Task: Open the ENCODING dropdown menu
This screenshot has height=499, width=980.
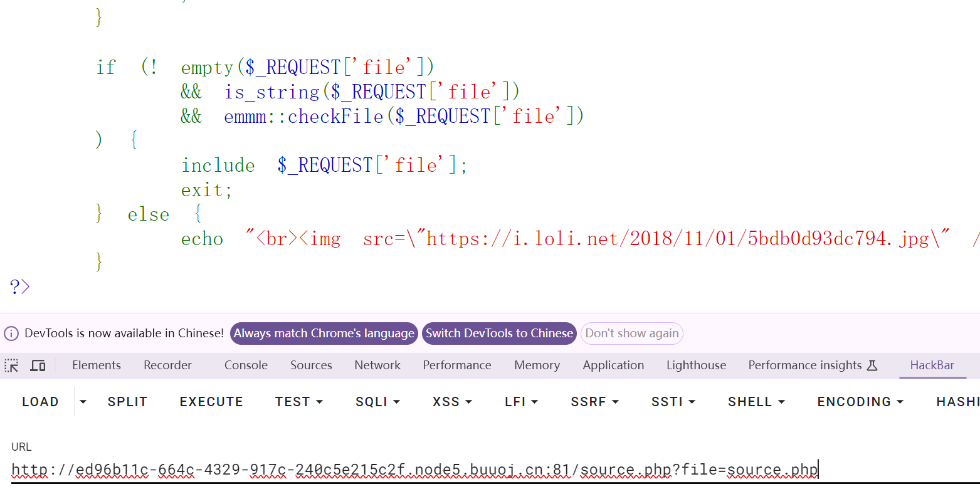Action: [860, 402]
